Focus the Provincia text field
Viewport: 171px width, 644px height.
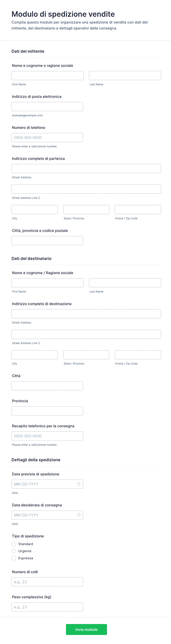[x=47, y=411]
